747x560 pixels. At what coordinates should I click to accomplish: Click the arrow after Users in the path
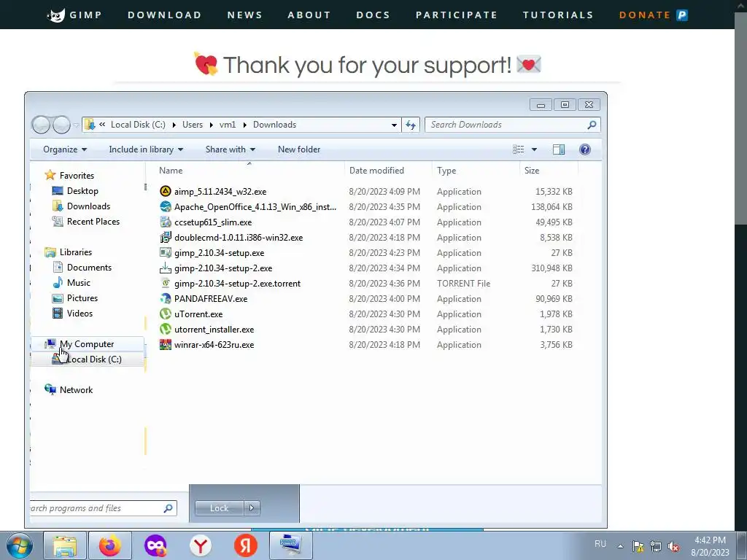pyautogui.click(x=211, y=125)
